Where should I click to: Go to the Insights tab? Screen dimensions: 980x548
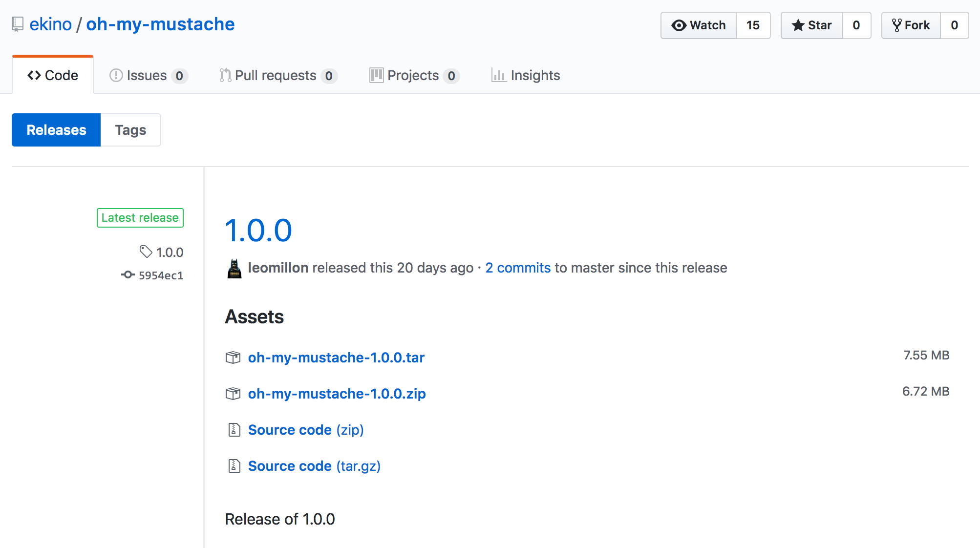(526, 75)
